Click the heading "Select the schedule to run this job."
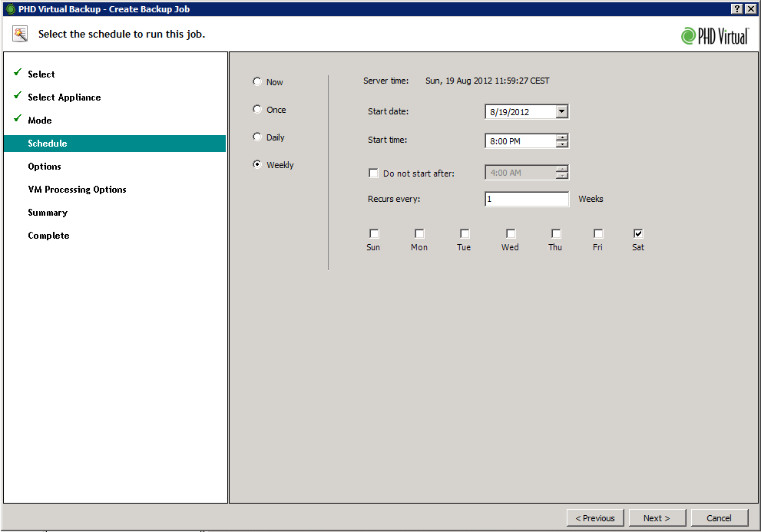This screenshot has width=761, height=532. (122, 34)
